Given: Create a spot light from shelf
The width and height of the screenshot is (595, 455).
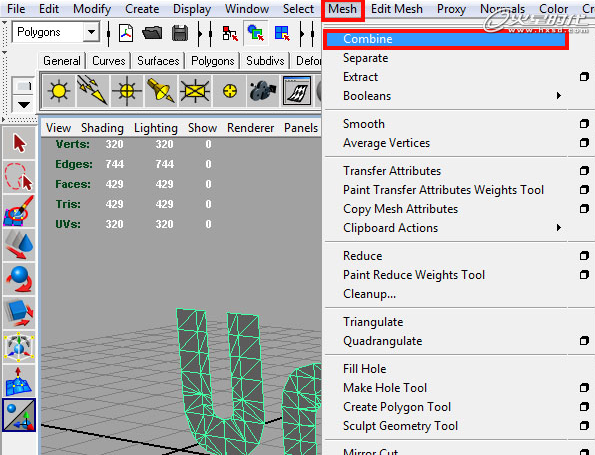Looking at the screenshot, I should click(161, 91).
